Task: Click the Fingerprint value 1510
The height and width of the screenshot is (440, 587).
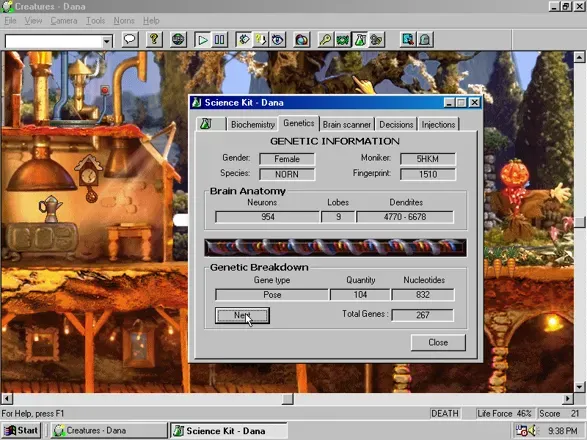Action: click(428, 174)
